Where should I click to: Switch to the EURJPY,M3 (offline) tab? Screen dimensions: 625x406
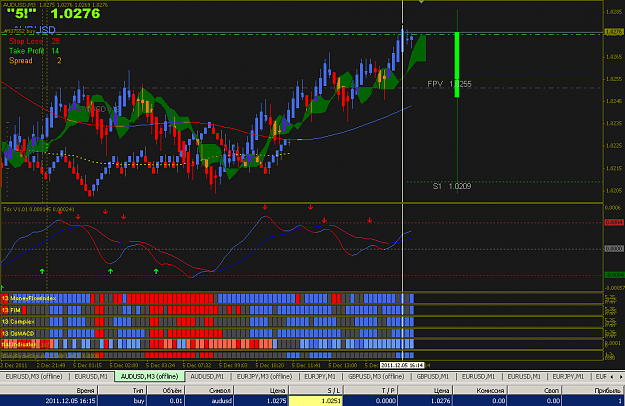click(265, 376)
